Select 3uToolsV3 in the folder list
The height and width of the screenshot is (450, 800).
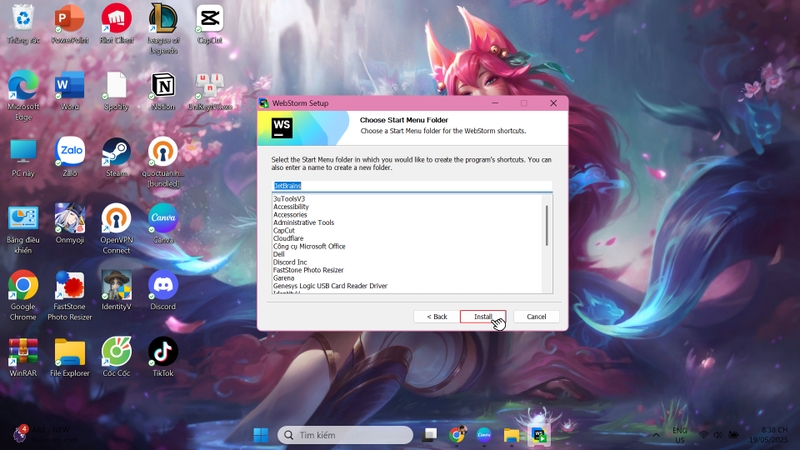coord(289,199)
